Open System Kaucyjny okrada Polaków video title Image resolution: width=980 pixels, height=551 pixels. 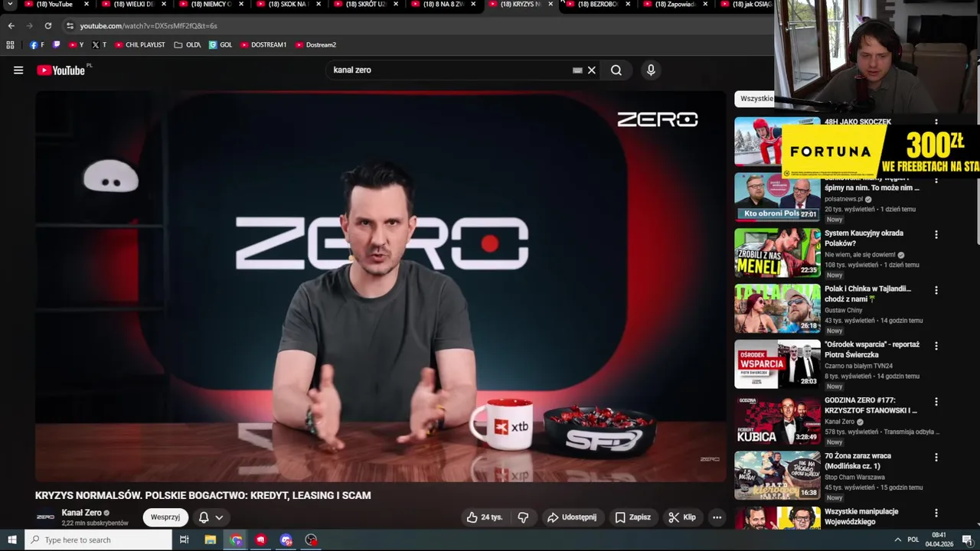(864, 238)
